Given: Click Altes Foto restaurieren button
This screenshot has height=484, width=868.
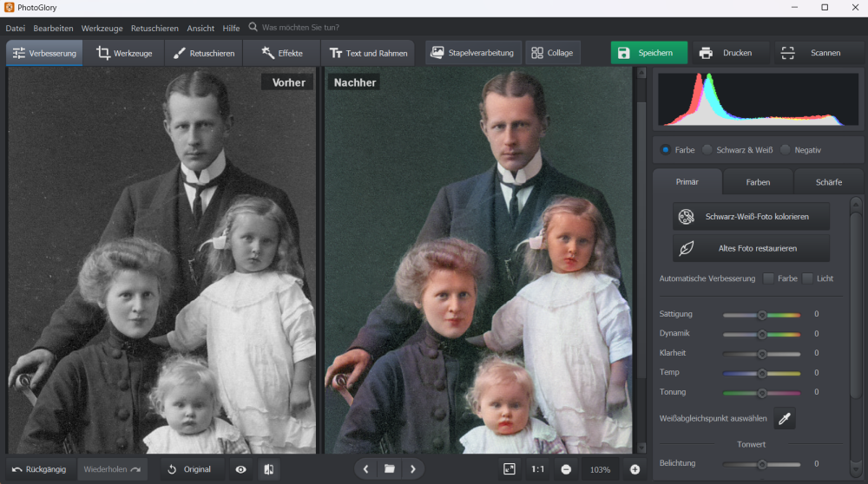Looking at the screenshot, I should pyautogui.click(x=751, y=248).
